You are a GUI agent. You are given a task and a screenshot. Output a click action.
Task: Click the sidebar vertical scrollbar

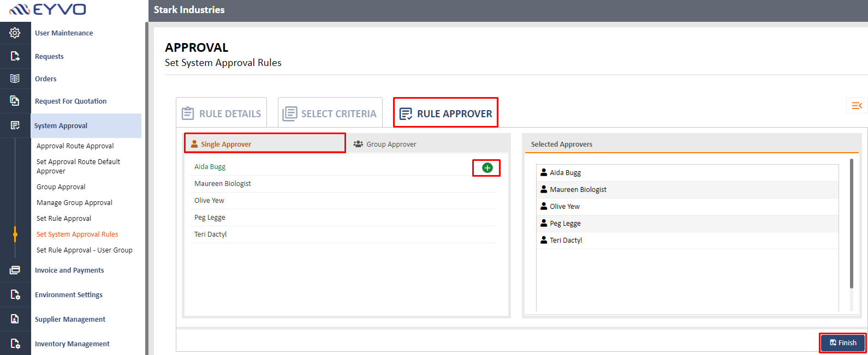146,188
